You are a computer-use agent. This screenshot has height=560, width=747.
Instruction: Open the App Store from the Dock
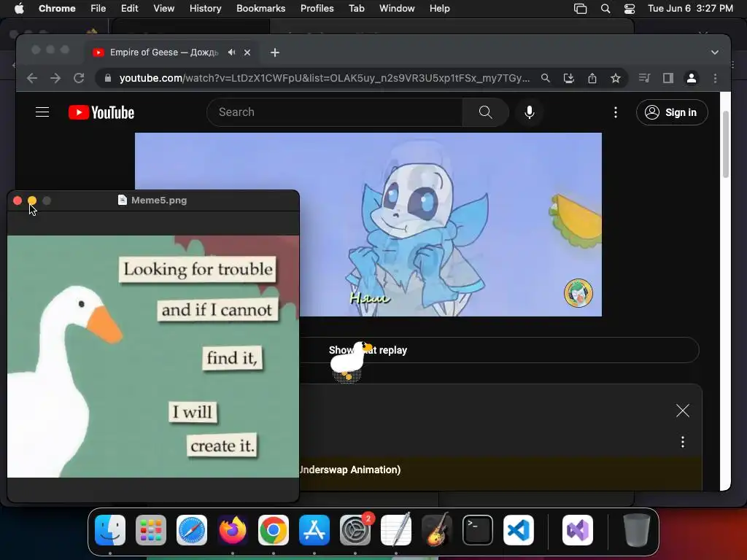(314, 530)
